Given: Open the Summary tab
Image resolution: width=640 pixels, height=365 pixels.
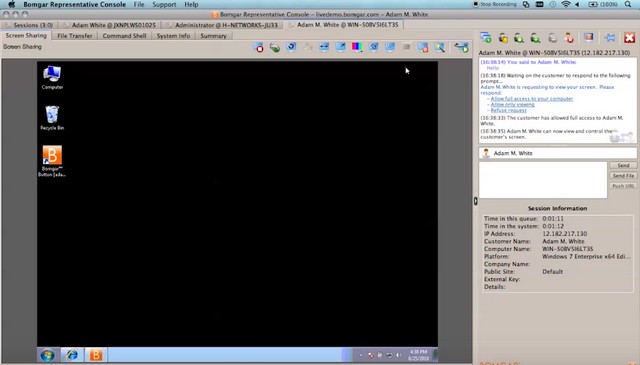Looking at the screenshot, I should pos(213,36).
